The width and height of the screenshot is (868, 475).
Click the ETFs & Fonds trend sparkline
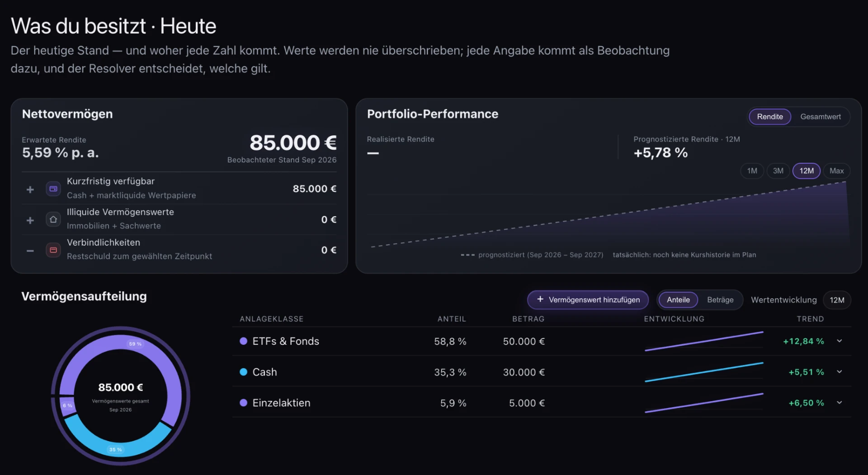coord(704,341)
